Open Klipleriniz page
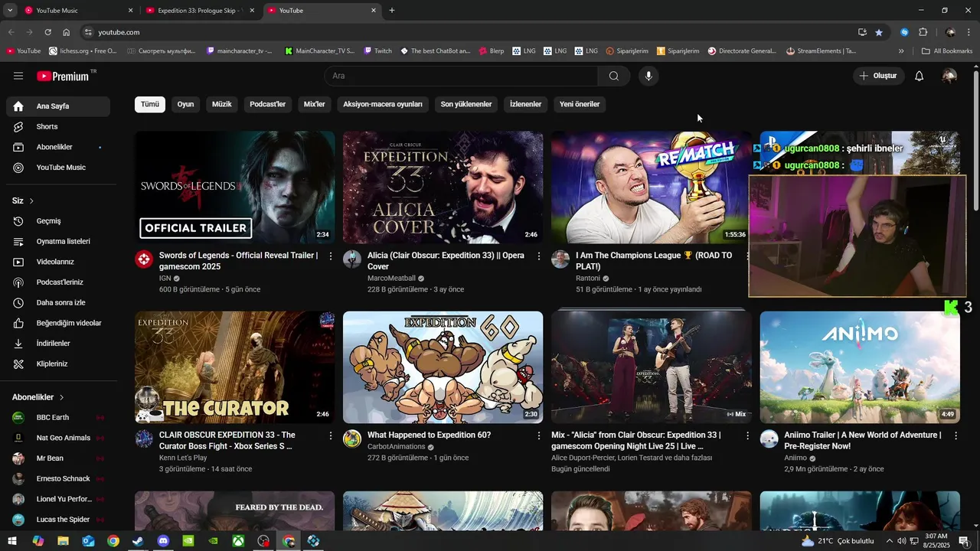 [58, 364]
